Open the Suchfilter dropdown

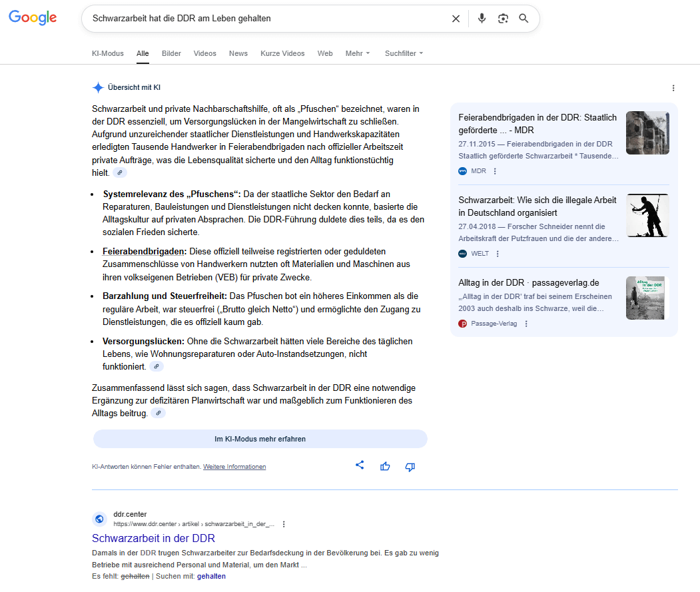click(x=404, y=53)
